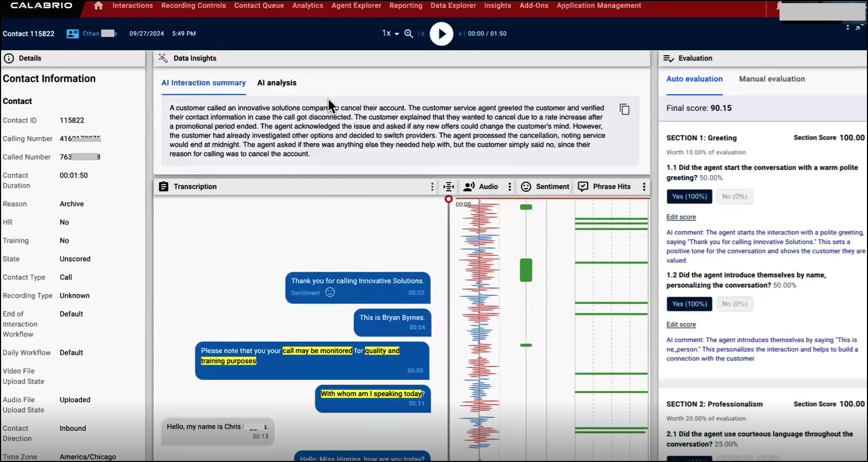868x462 pixels.
Task: Click the large green sentiment block
Action: (526, 270)
